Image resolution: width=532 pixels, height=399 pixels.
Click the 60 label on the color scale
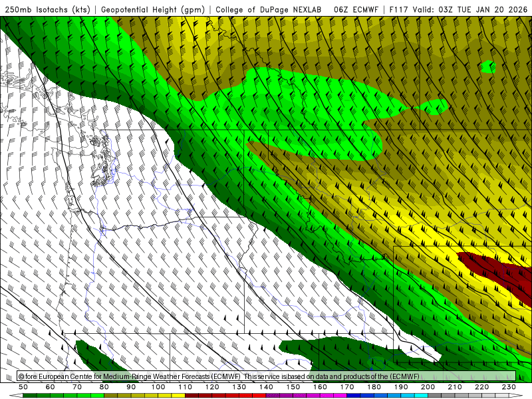(51, 387)
